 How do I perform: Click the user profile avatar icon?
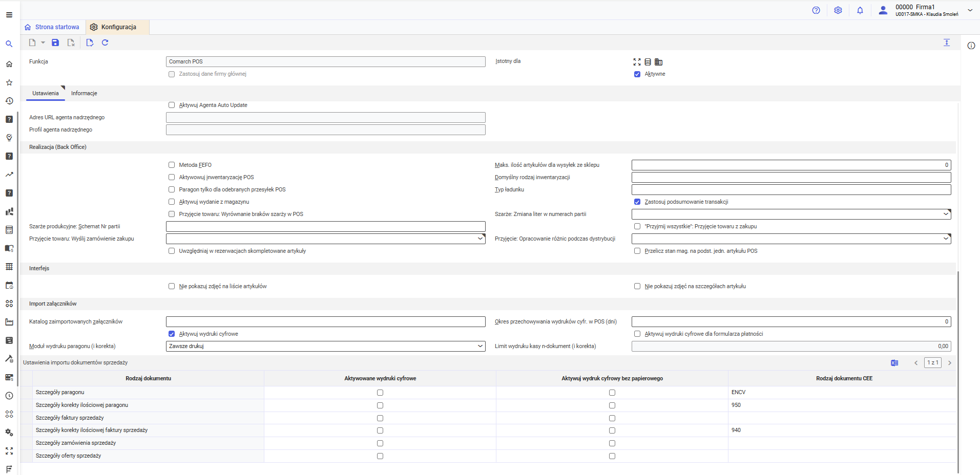(x=883, y=10)
